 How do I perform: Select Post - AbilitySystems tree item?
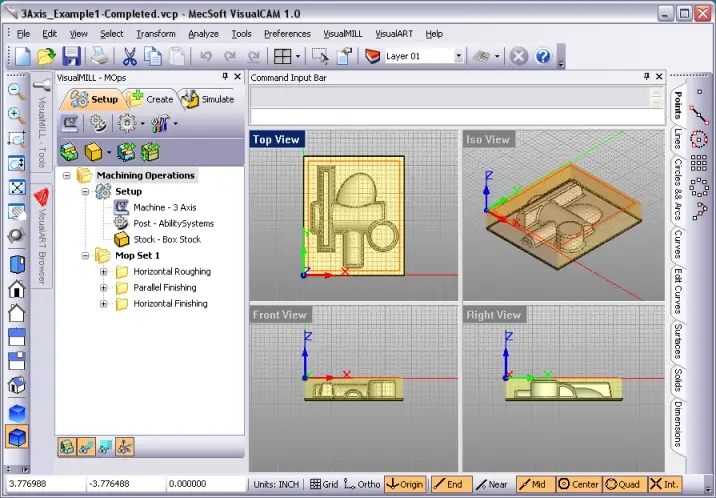174,224
